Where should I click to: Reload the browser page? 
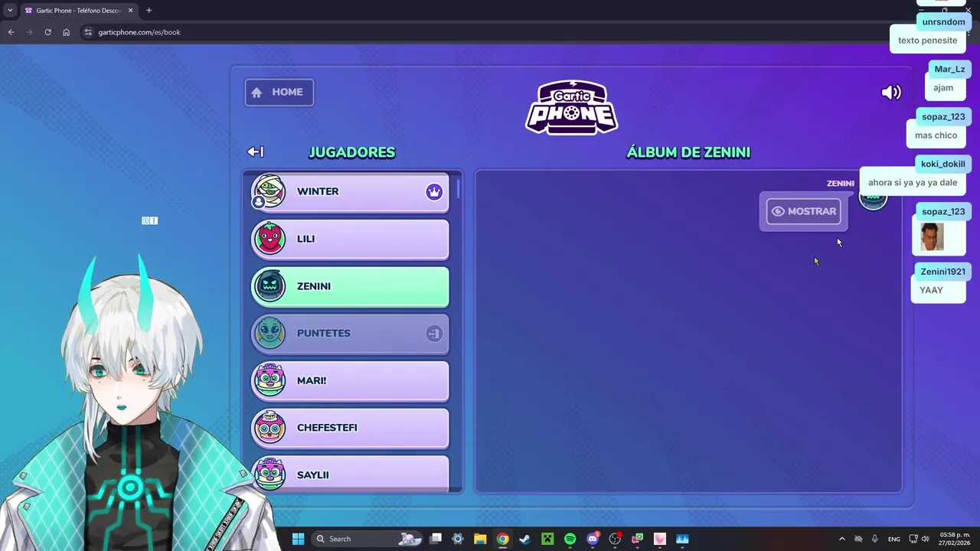47,32
